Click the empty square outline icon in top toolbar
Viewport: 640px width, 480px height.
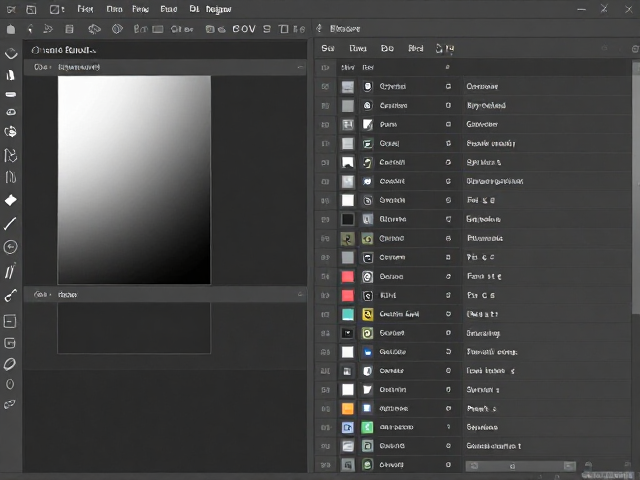click(283, 29)
